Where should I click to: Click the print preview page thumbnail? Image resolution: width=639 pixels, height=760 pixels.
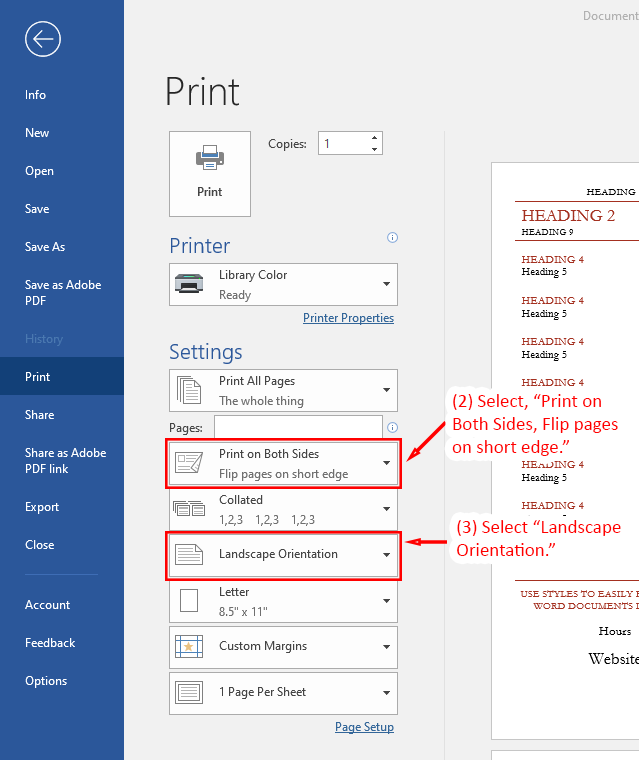pyautogui.click(x=565, y=451)
